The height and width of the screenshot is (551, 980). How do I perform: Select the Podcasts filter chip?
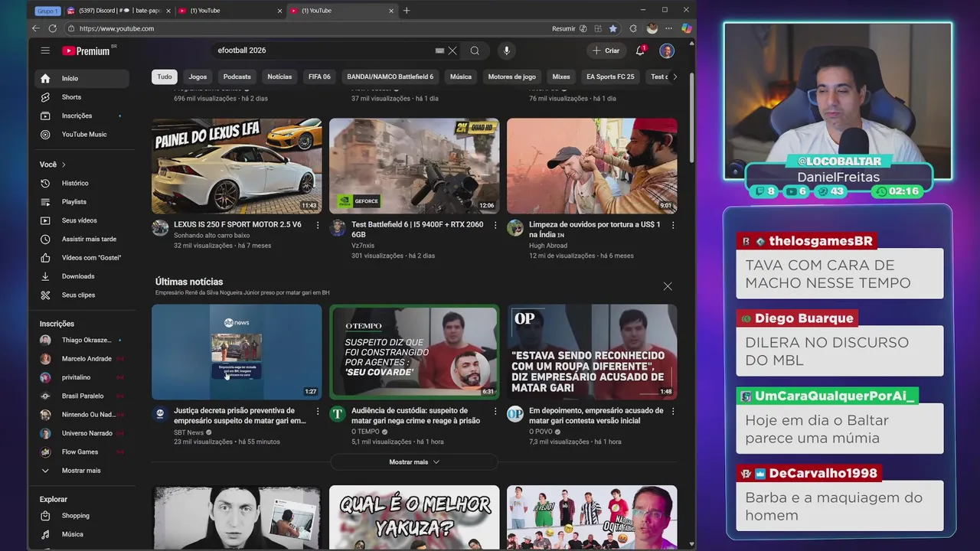(237, 77)
